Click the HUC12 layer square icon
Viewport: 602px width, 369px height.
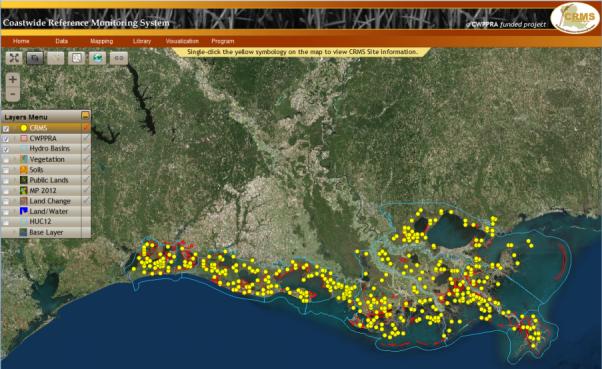pos(24,222)
